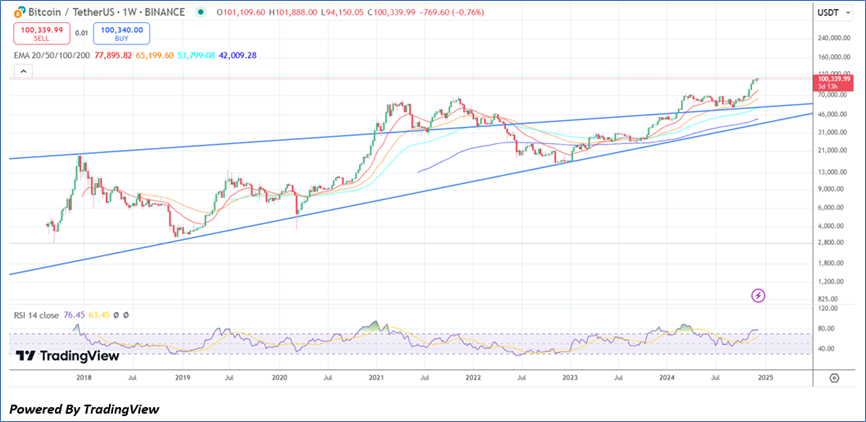Image resolution: width=866 pixels, height=422 pixels.
Task: Click the low price L94,150.05
Action: point(342,12)
